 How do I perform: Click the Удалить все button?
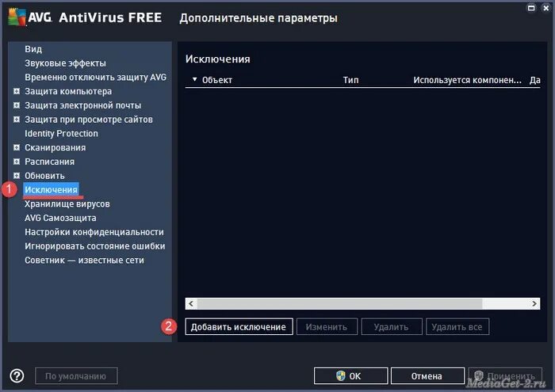pyautogui.click(x=457, y=326)
